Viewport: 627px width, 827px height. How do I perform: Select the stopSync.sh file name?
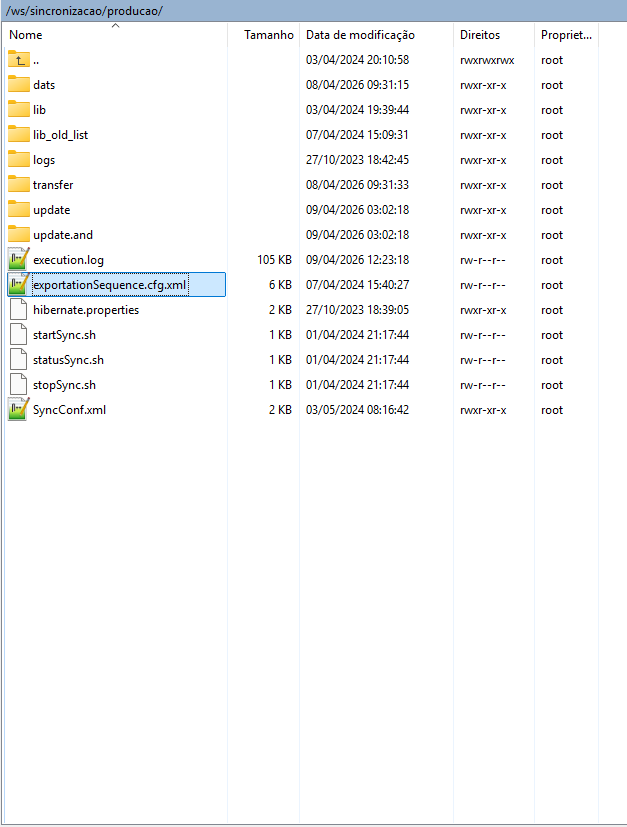click(x=64, y=385)
